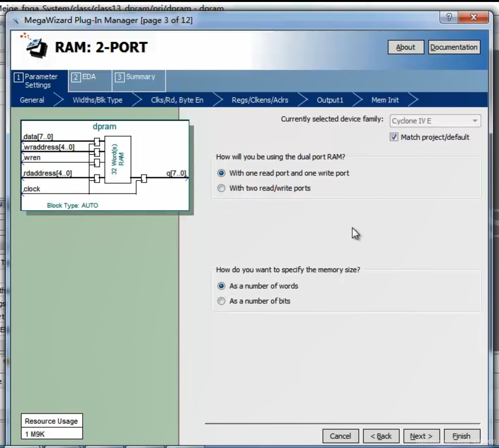Go to the Output1 step
Viewport: 499px width, 448px height.
pyautogui.click(x=330, y=100)
